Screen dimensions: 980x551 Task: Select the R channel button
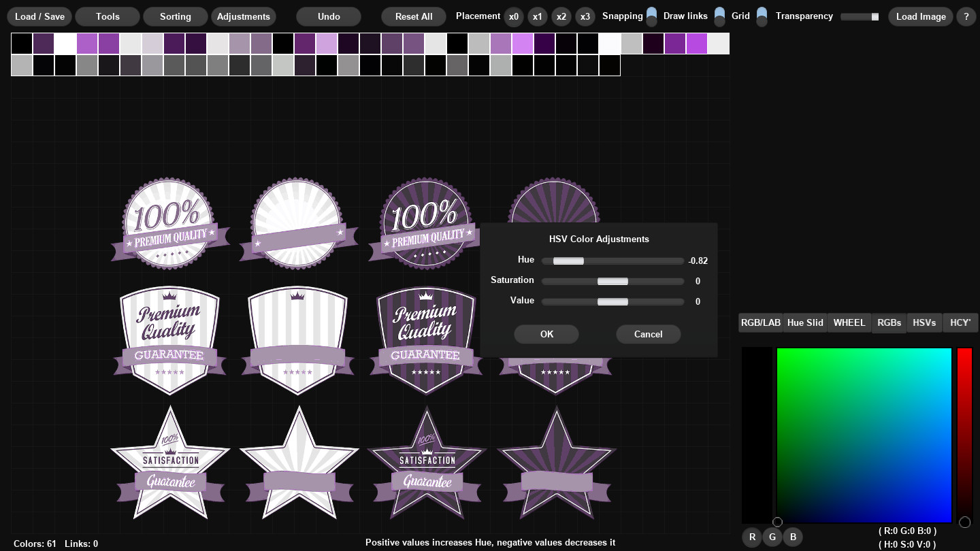point(752,537)
